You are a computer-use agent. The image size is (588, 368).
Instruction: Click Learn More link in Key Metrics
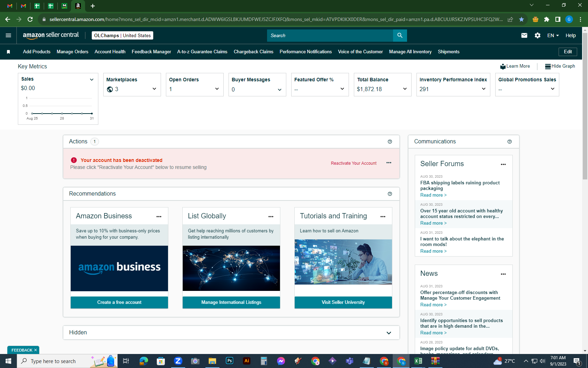[x=515, y=66]
